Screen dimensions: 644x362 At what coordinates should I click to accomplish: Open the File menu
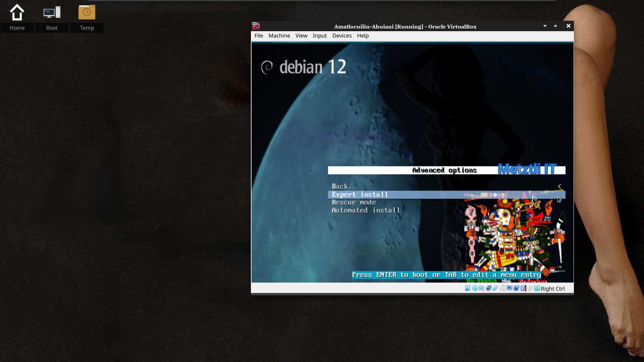click(x=259, y=36)
